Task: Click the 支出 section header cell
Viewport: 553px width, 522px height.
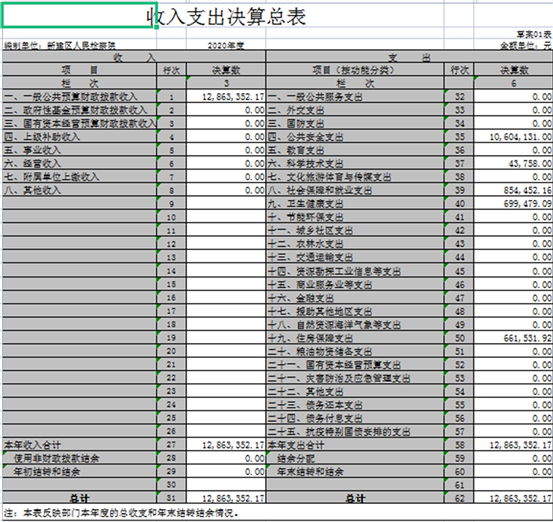Action: coord(409,57)
